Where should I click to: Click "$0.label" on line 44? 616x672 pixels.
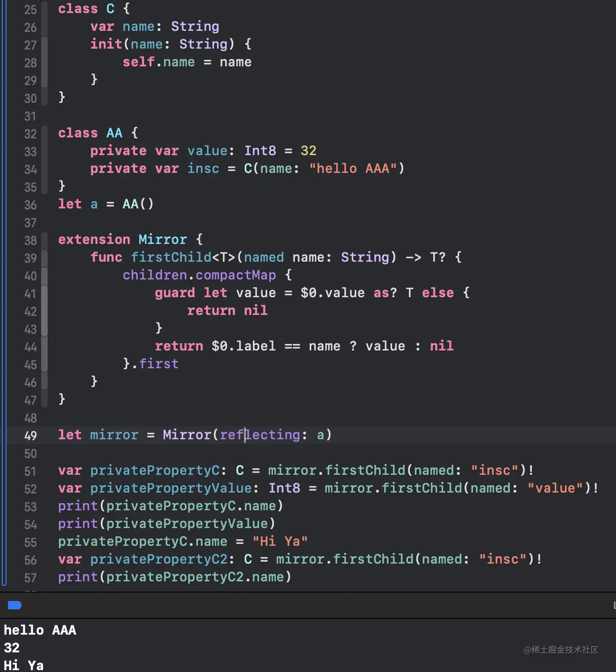pyautogui.click(x=244, y=346)
